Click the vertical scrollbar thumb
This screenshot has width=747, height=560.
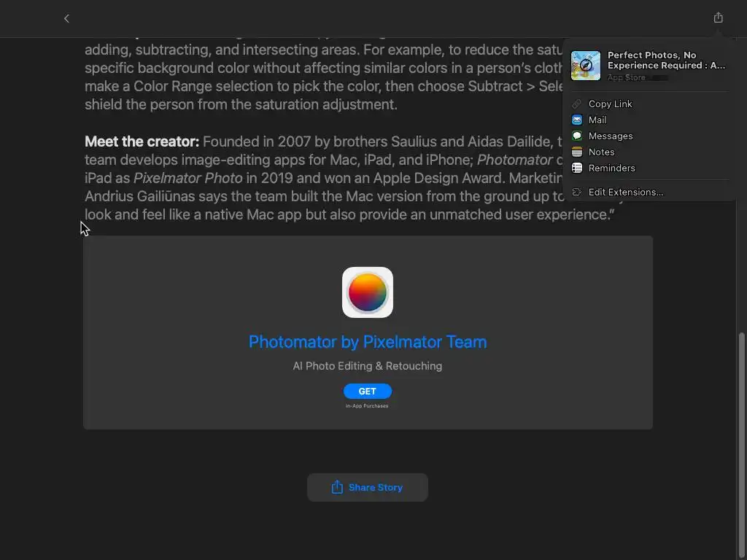pyautogui.click(x=741, y=446)
